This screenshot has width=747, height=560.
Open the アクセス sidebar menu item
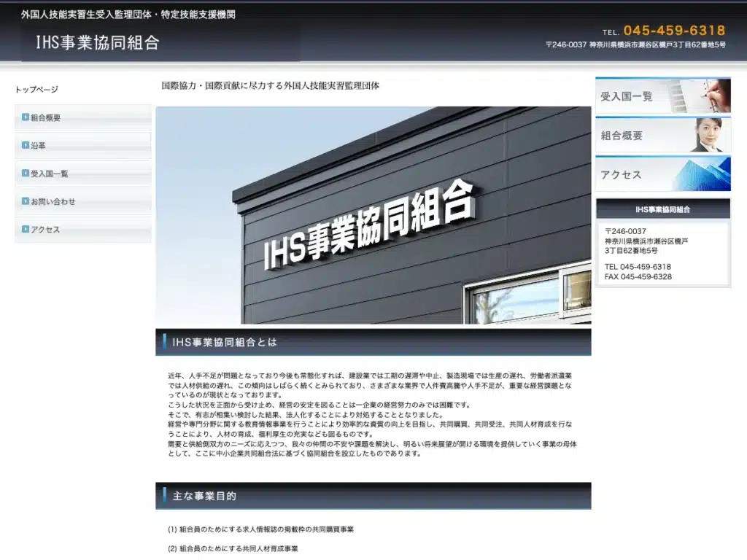pos(83,230)
